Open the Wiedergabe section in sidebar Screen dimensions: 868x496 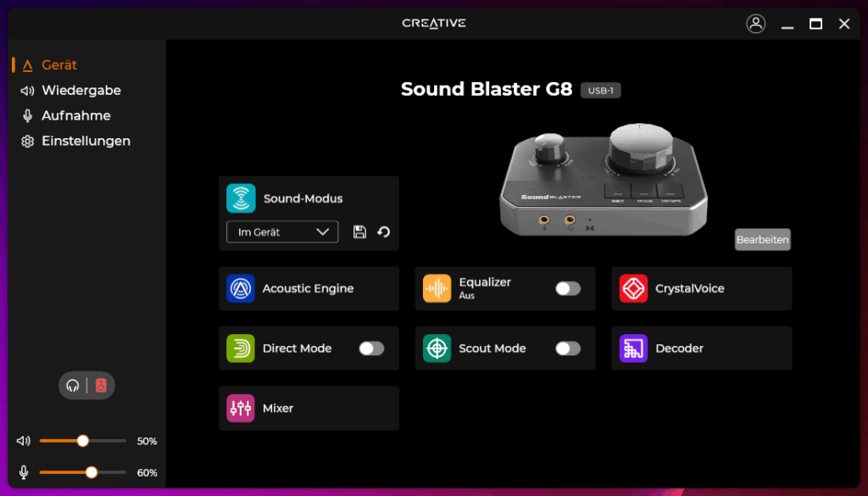[x=81, y=90]
